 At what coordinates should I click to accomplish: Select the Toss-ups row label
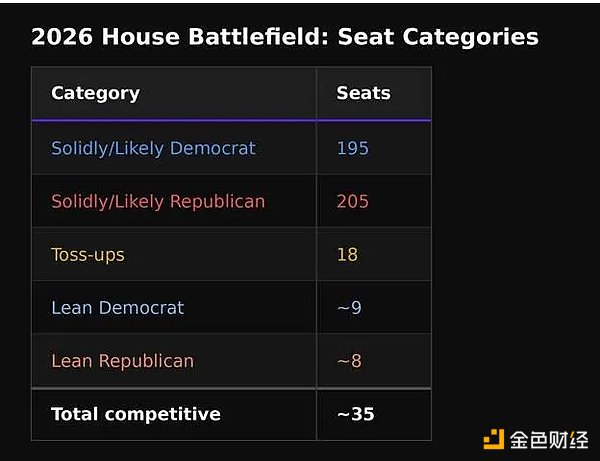pos(88,255)
